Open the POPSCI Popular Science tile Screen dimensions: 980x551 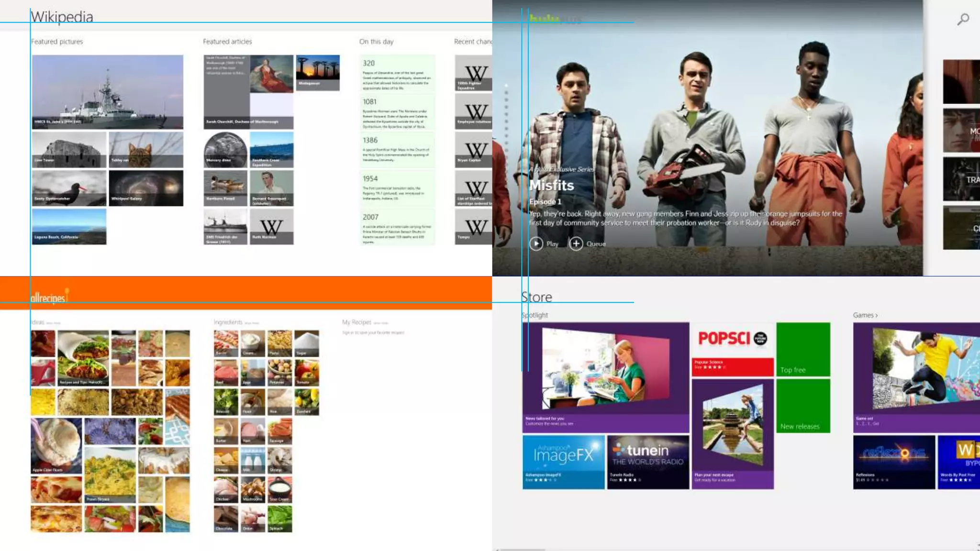click(x=732, y=349)
